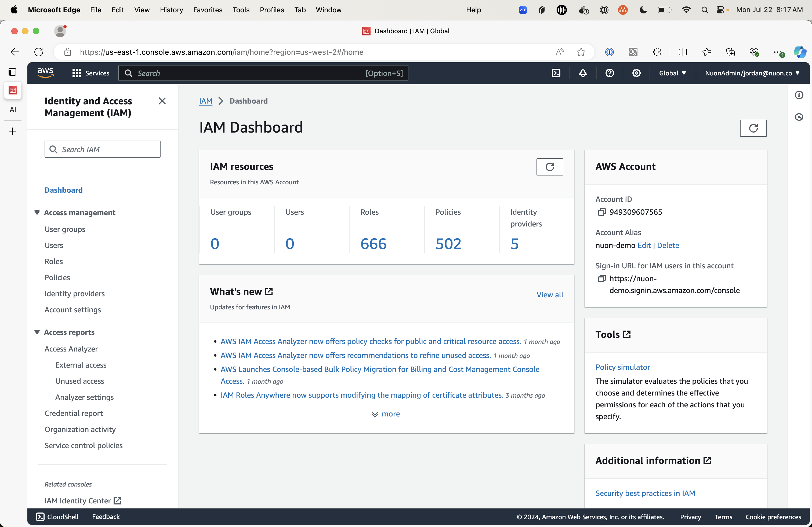Click the page-level refresh button near IAM Dashboard title
Screen dimensions: 812x527
point(753,128)
